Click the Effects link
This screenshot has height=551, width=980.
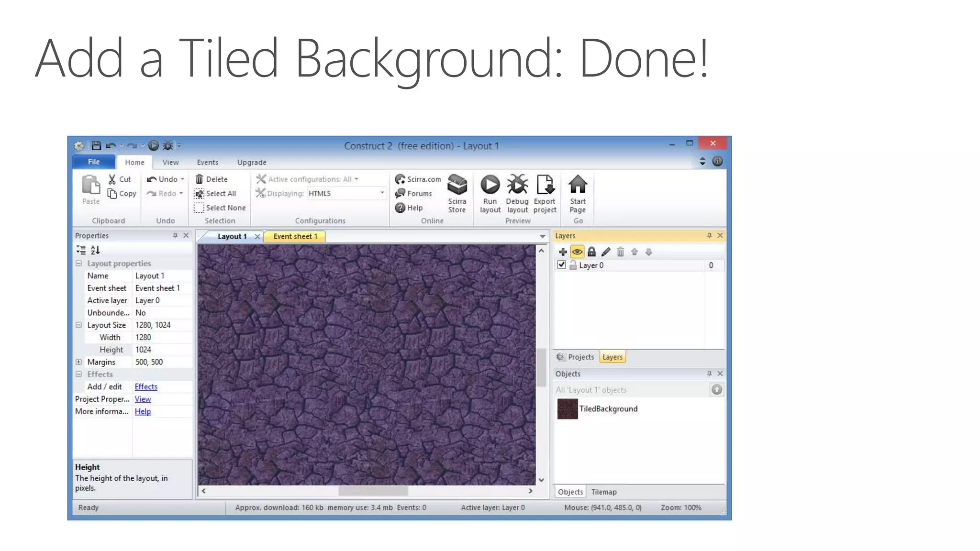coord(146,386)
